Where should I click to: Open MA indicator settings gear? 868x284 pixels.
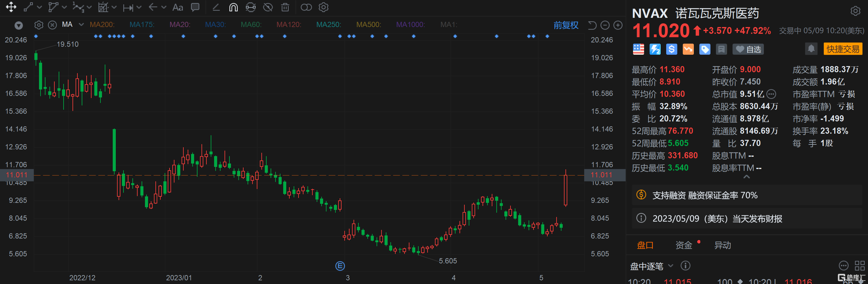click(x=39, y=25)
